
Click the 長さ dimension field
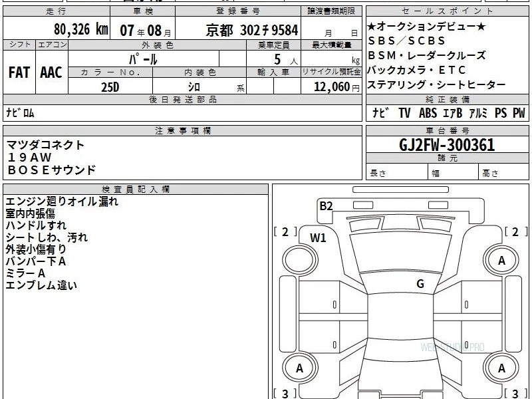point(397,172)
